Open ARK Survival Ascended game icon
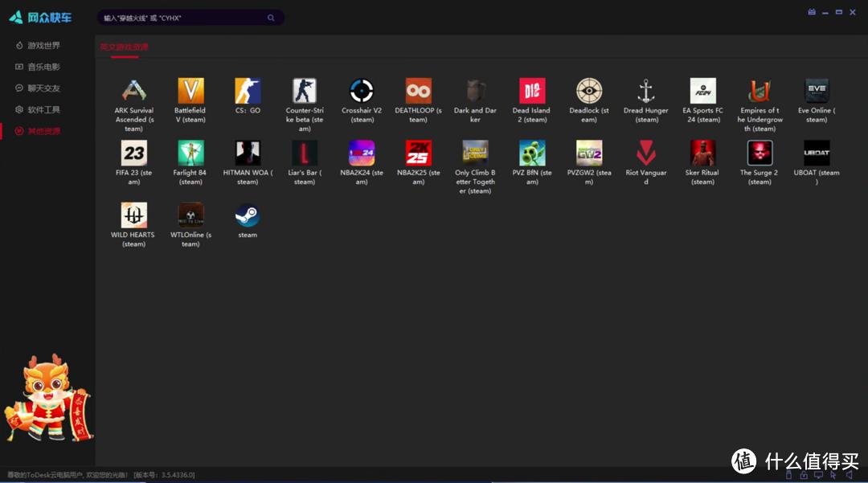868x483 pixels. click(x=133, y=91)
